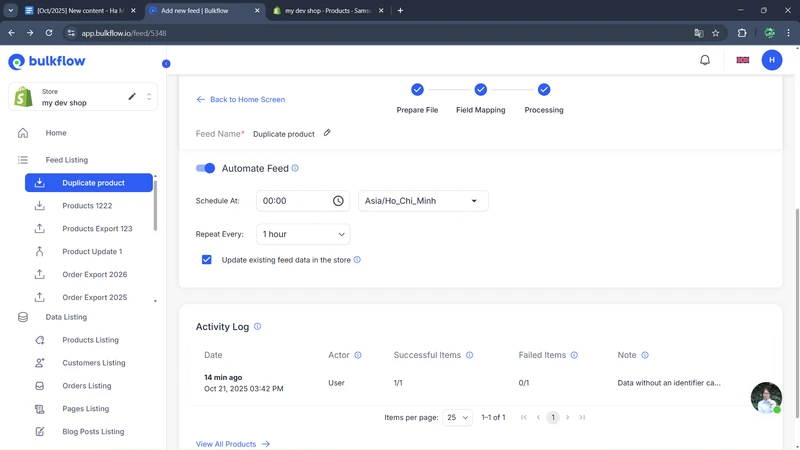Open the Repeat Every dropdown
Viewport: 800px width, 450px height.
point(303,234)
